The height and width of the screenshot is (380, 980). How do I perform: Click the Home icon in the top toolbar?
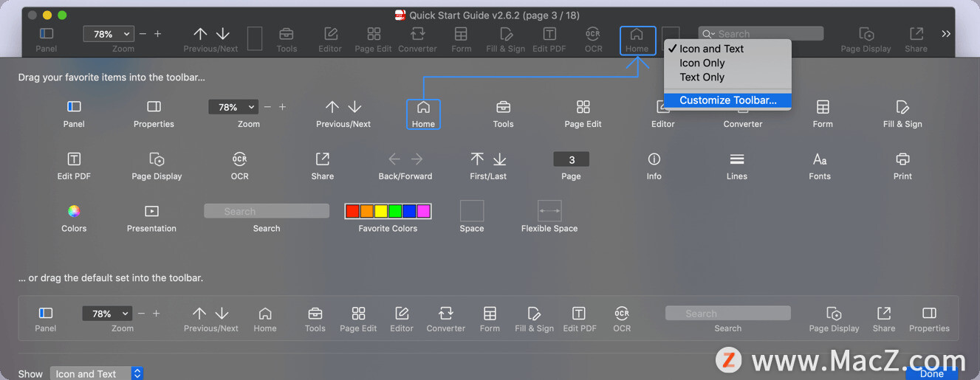[x=637, y=34]
